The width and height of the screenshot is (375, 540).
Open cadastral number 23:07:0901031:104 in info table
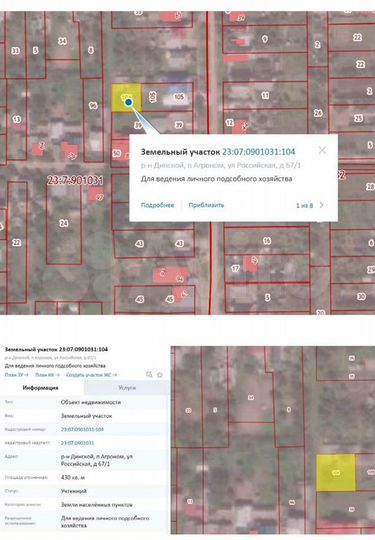tap(82, 429)
